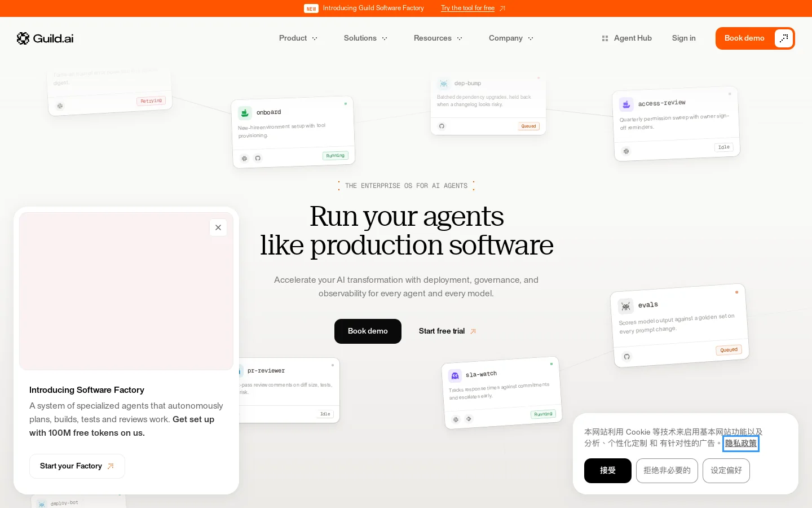Screen dimensions: 812x508
Task: Click Start your Factory button
Action: pyautogui.click(x=77, y=466)
